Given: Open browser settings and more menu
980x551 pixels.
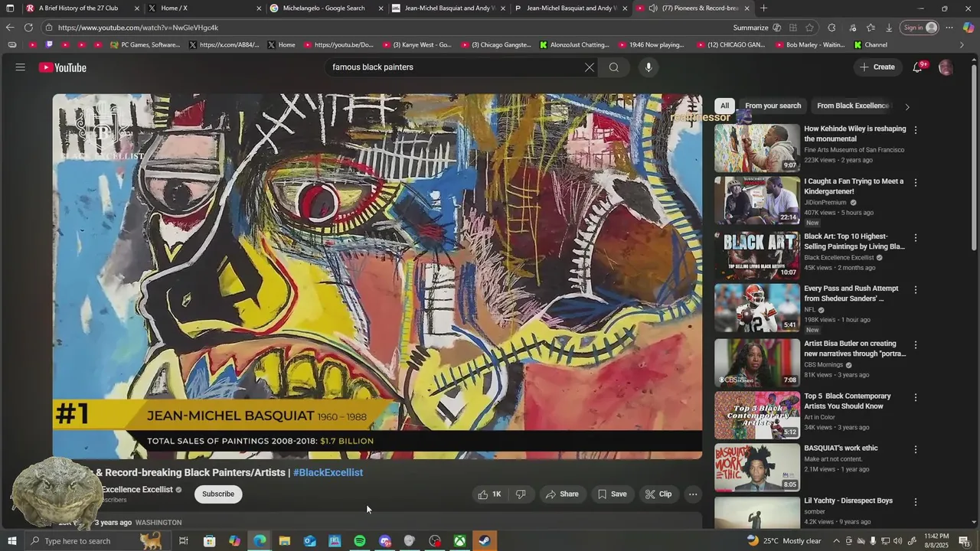Looking at the screenshot, I should coord(949,28).
